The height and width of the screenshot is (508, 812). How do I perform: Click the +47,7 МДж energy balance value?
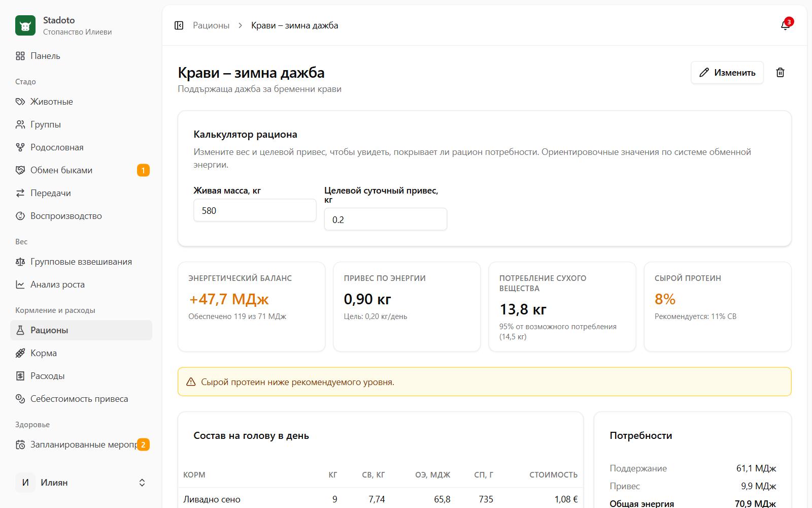[229, 299]
